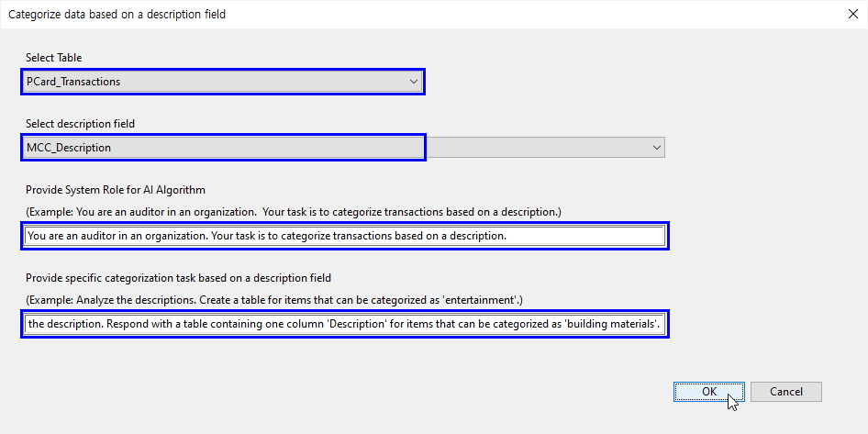Click the 'Select Table' label

pos(54,58)
